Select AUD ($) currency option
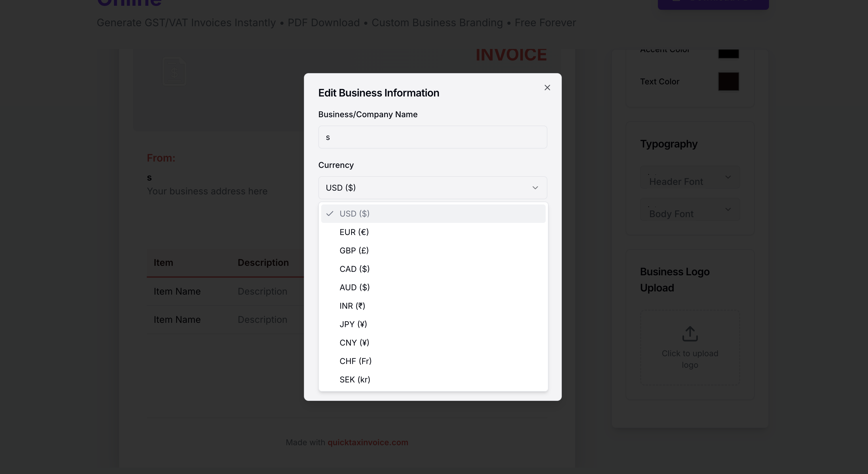Viewport: 868px width, 474px height. coord(433,287)
